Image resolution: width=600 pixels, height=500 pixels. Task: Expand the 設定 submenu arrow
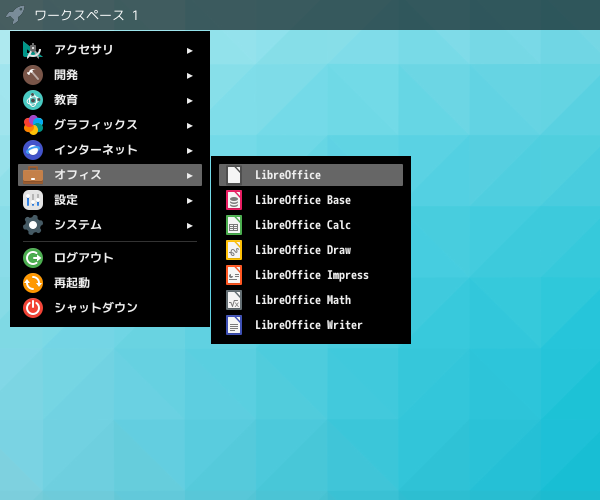[189, 200]
